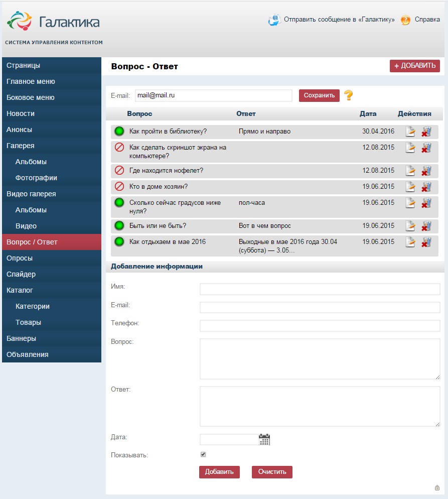Edit the 'Как отдыхаем в мае 2016' entry
This screenshot has height=499, width=448.
click(x=410, y=242)
